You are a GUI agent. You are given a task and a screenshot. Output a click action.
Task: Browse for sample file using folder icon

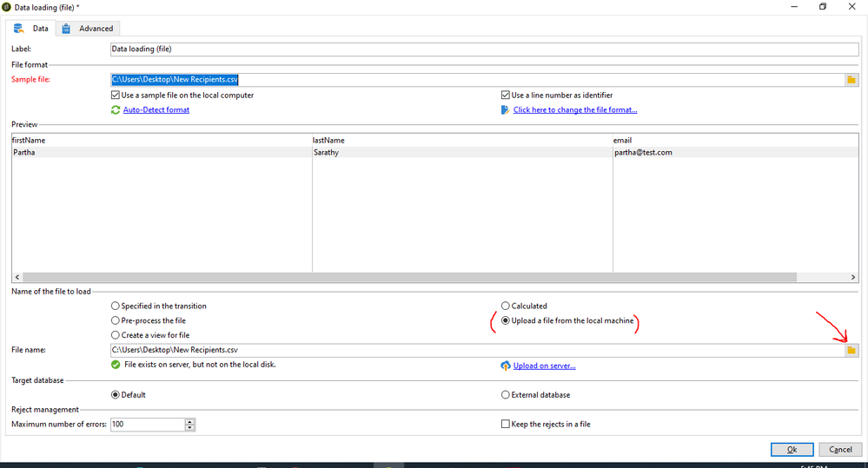[851, 80]
